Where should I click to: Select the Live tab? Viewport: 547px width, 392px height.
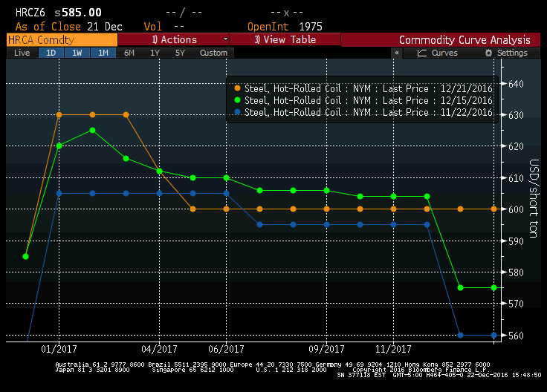tap(22, 53)
